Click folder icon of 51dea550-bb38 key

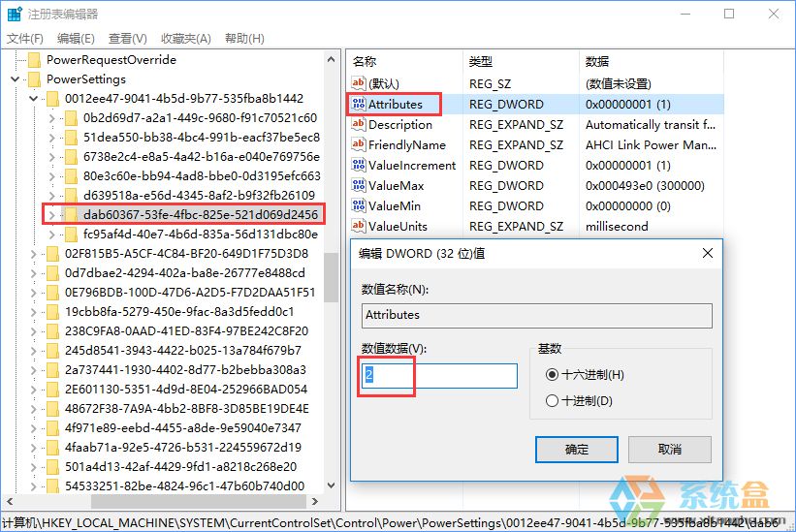[71, 138]
